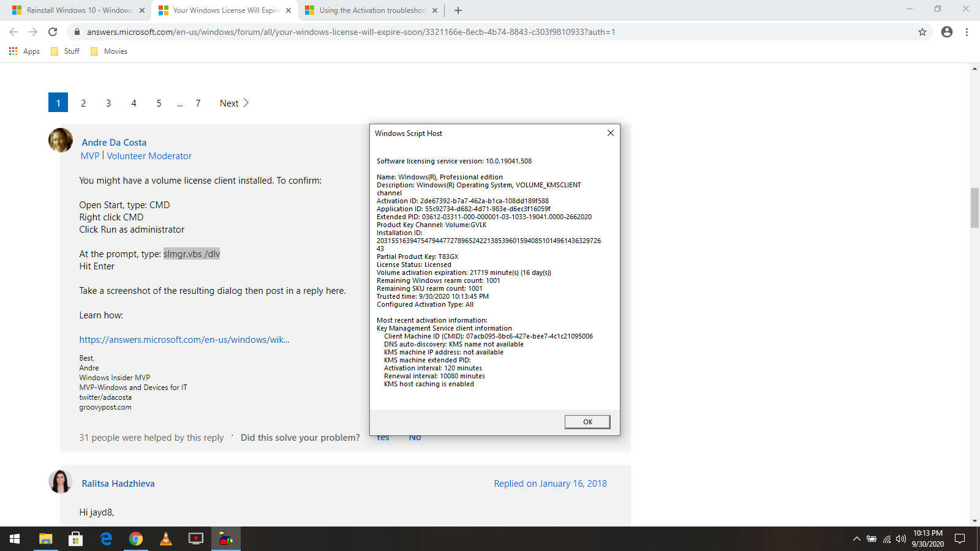The width and height of the screenshot is (980, 551).
Task: Click Next to advance replies page
Action: click(x=234, y=103)
